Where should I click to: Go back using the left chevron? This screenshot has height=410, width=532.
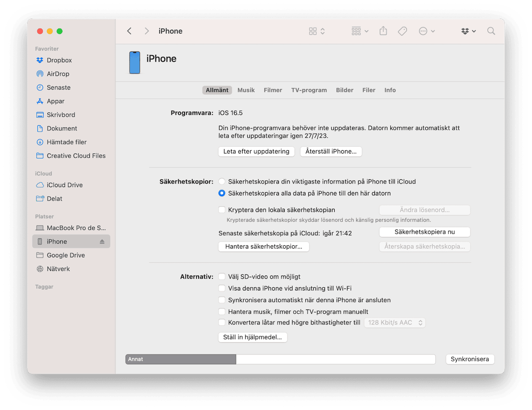(x=129, y=31)
